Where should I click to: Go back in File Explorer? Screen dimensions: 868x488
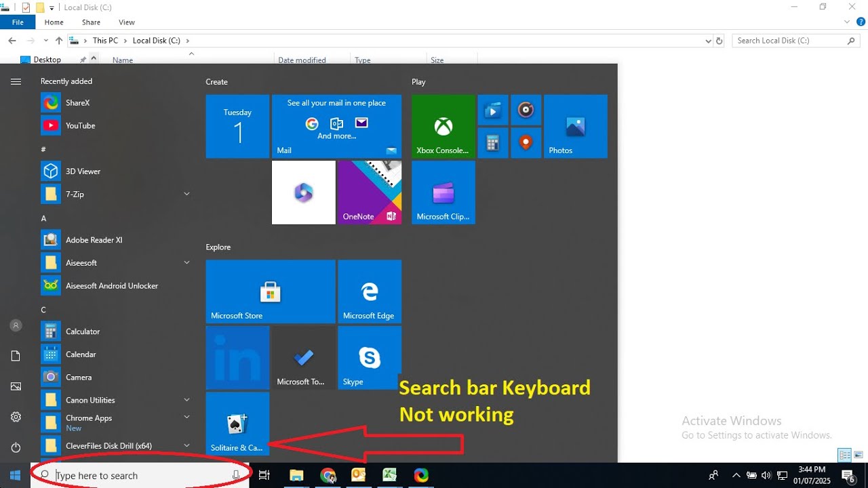click(12, 41)
